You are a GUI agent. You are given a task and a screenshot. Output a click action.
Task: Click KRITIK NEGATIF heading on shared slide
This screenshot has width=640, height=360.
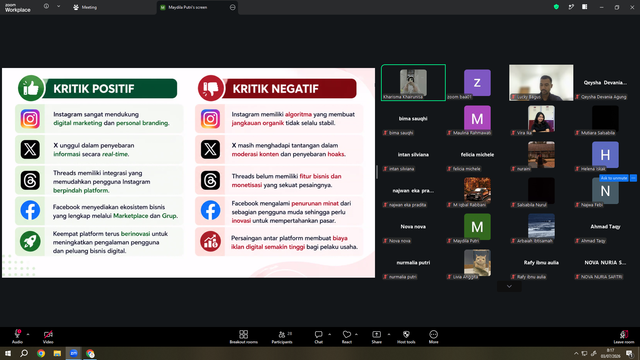point(276,89)
